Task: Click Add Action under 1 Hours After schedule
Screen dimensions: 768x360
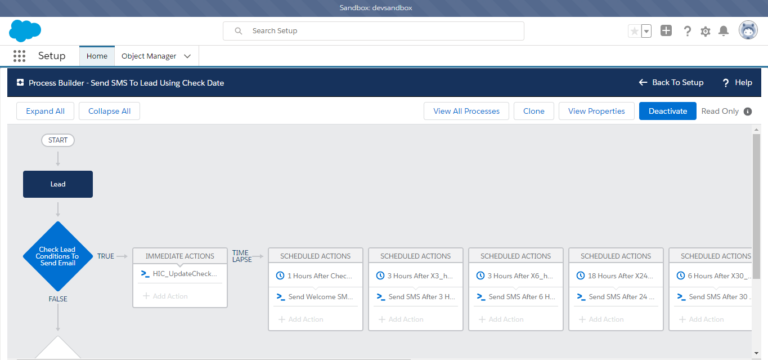Action: click(301, 319)
